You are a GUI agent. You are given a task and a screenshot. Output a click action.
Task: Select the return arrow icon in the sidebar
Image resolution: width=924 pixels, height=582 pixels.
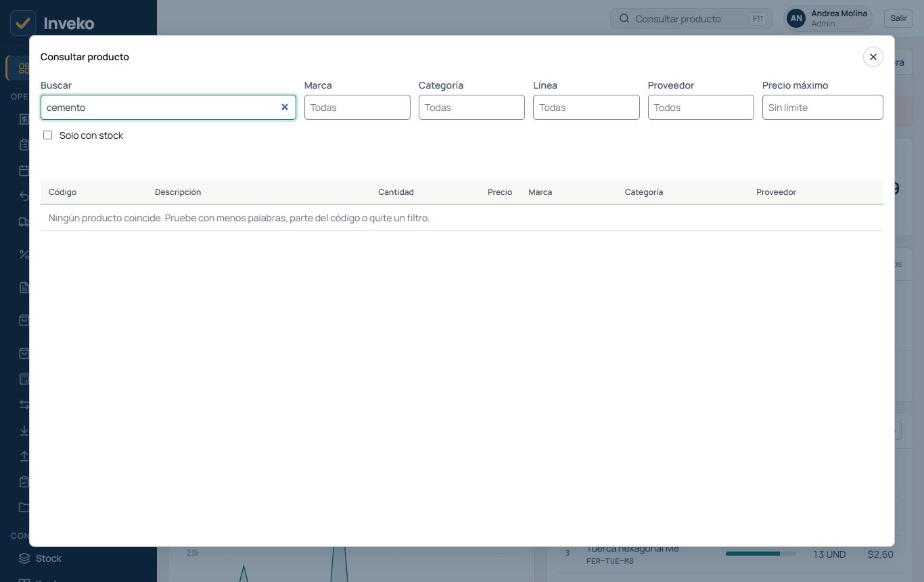point(24,196)
